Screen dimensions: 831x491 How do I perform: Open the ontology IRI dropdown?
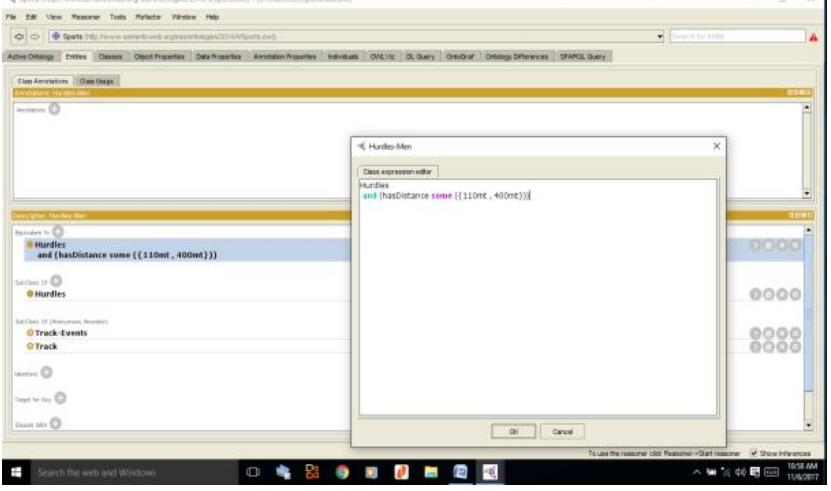pyautogui.click(x=661, y=37)
